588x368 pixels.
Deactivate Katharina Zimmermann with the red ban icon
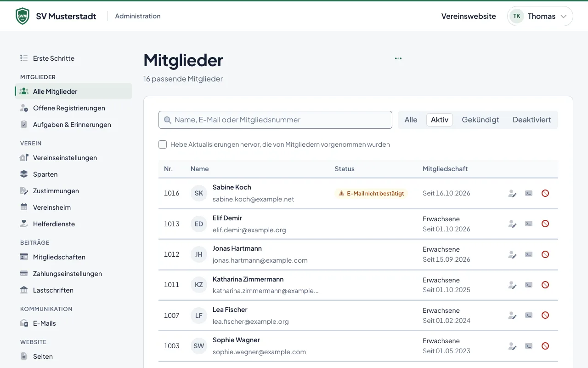click(x=545, y=285)
